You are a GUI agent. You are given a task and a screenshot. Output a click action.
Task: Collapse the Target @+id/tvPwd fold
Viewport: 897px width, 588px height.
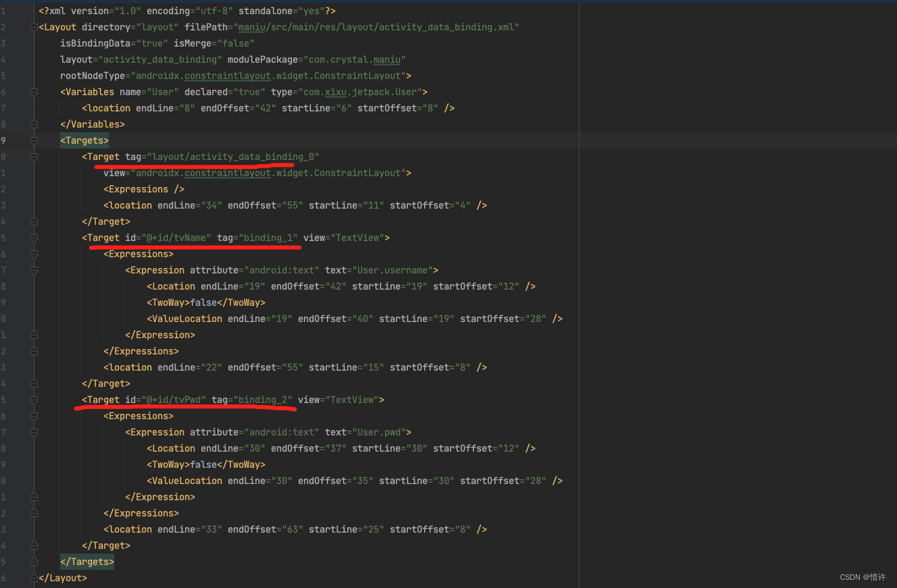tap(34, 400)
